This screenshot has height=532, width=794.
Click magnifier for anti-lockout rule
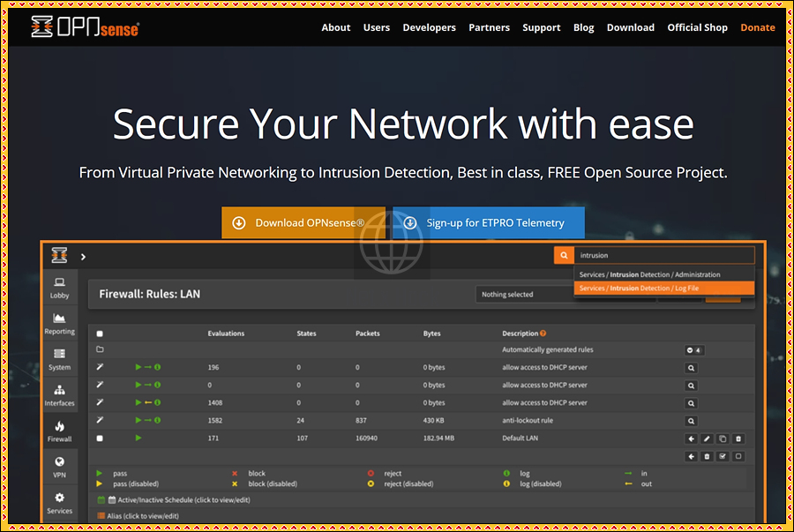click(x=691, y=421)
